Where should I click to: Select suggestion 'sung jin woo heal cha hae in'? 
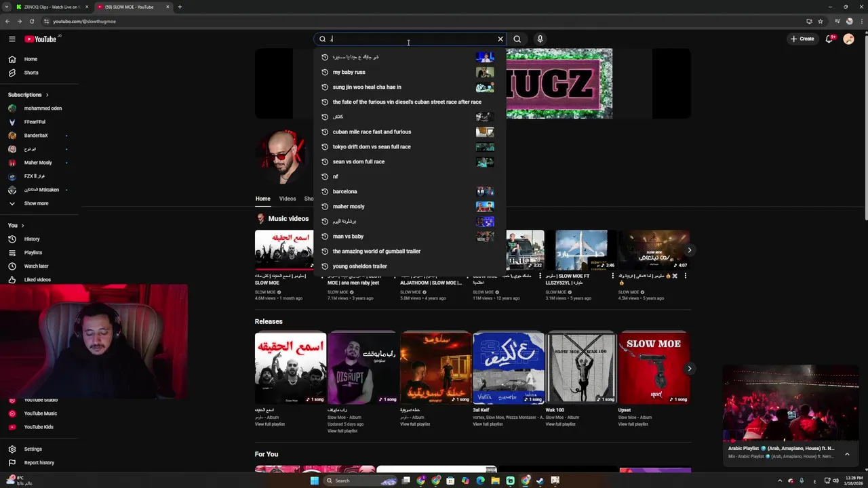coord(410,87)
